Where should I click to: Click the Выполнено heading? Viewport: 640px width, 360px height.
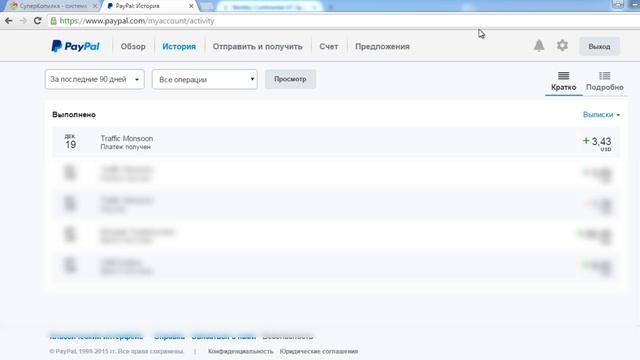[74, 115]
